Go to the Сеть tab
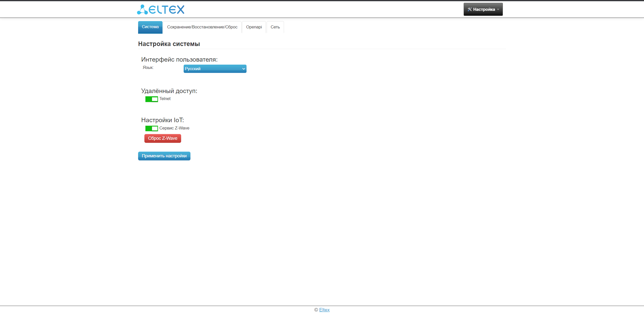The width and height of the screenshot is (644, 314). [x=275, y=27]
